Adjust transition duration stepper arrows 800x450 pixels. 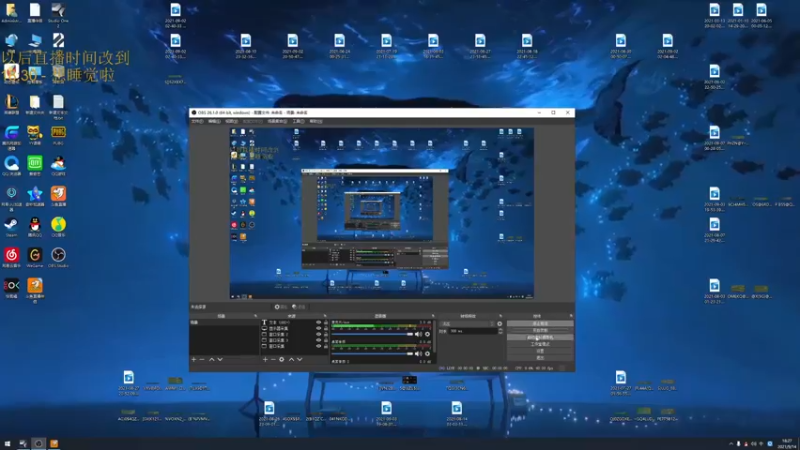(500, 331)
